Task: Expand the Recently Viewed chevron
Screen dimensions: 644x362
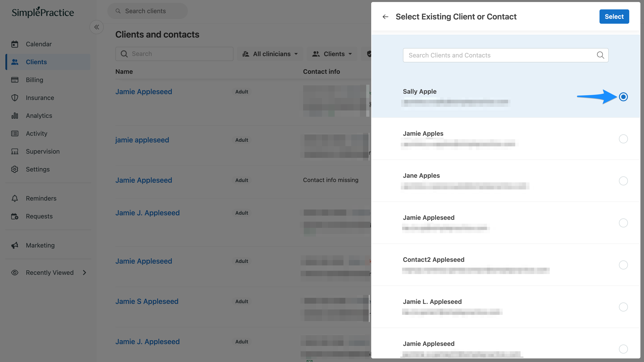Action: [x=85, y=273]
